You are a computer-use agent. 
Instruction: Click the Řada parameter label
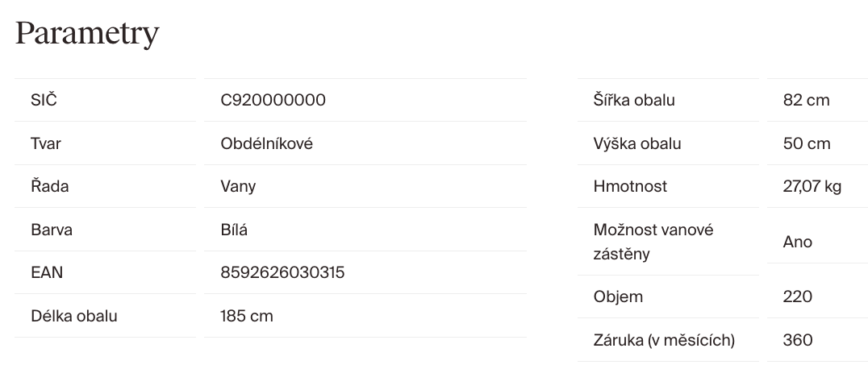(x=50, y=186)
